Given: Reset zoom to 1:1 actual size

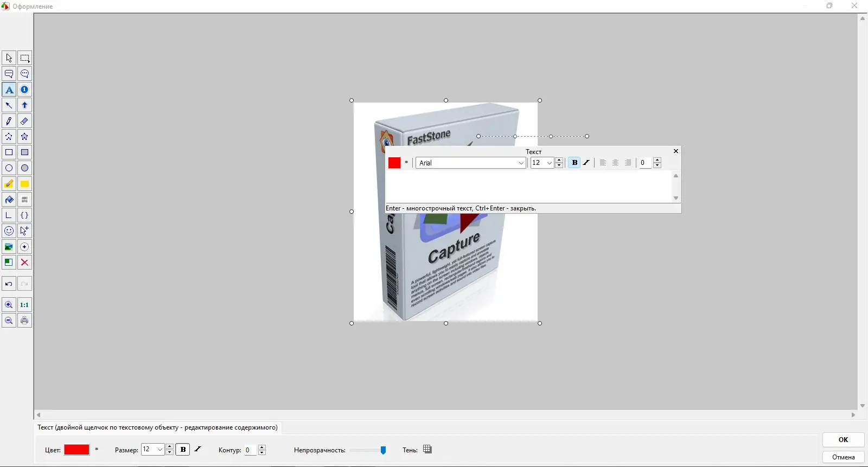Looking at the screenshot, I should (24, 305).
